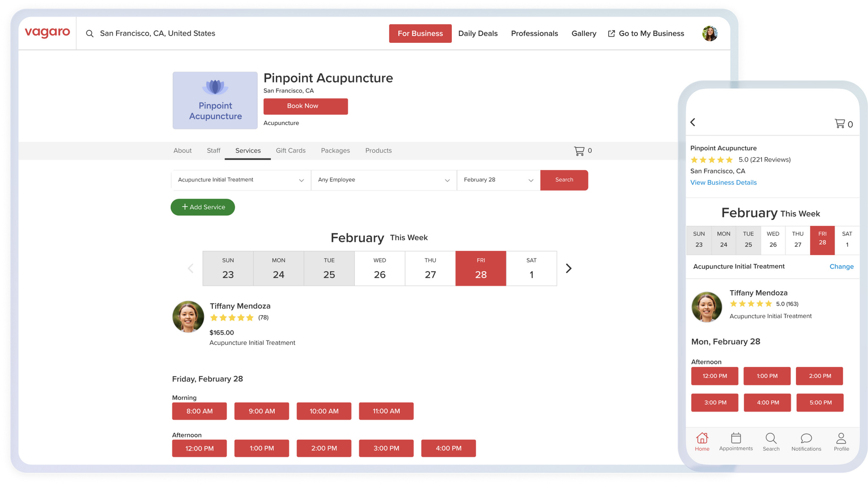The width and height of the screenshot is (868, 485).
Task: Open the Products tab
Action: tap(378, 151)
